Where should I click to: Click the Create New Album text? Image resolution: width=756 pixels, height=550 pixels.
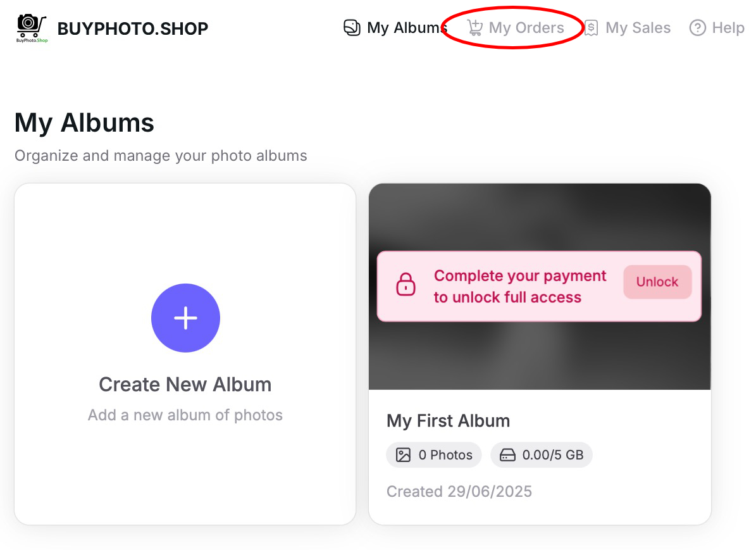click(185, 384)
